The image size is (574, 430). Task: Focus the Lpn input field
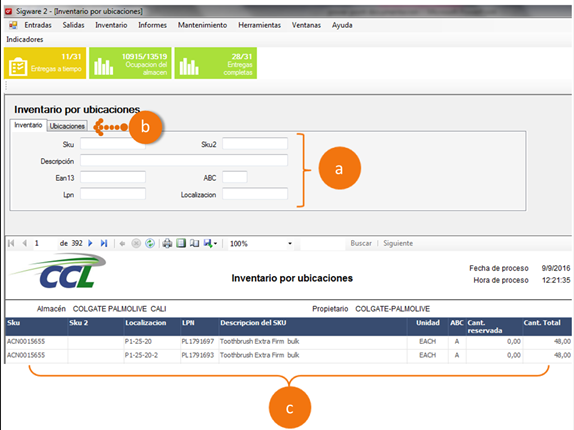(113, 194)
